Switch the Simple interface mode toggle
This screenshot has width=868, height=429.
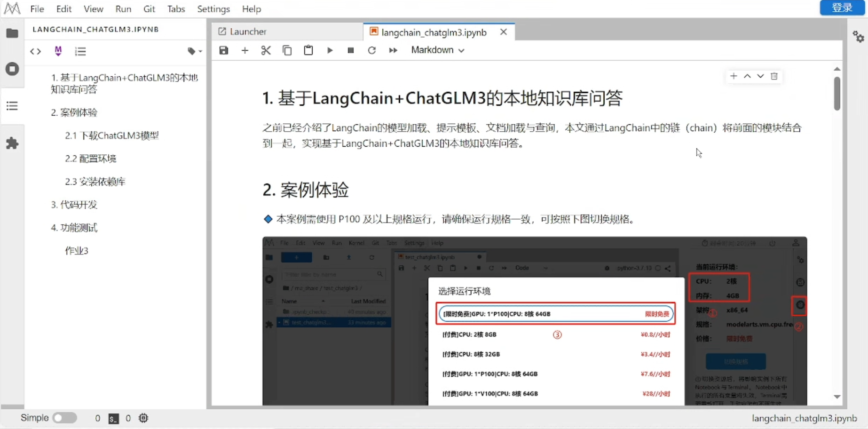point(65,418)
